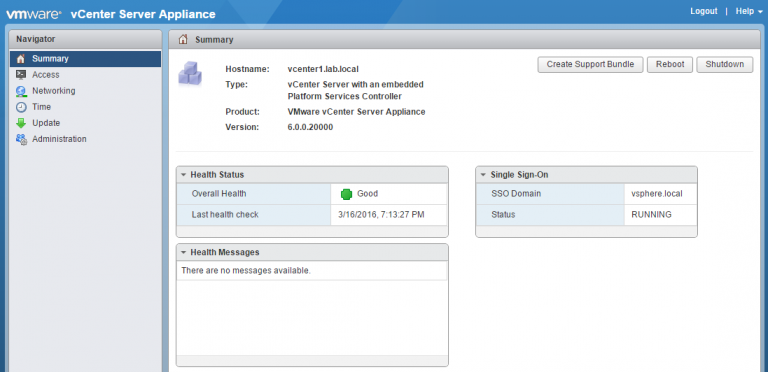
Task: Collapse the Single Sign-On panel
Action: click(483, 175)
